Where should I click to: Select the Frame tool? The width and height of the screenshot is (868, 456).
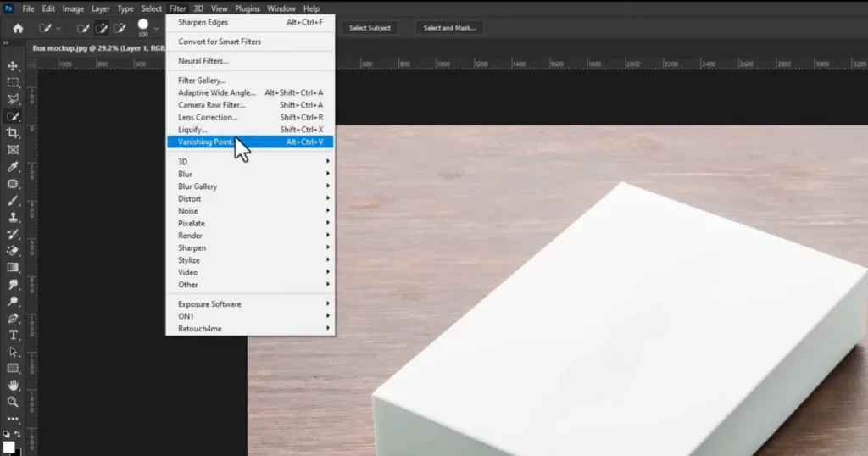point(13,150)
